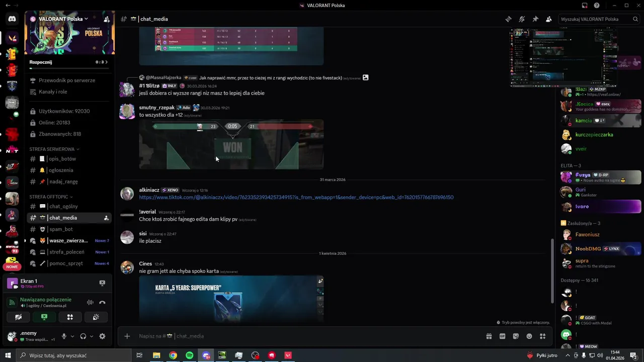Open headphone output options arrow
Screen dimensions: 644x362
click(x=92, y=336)
